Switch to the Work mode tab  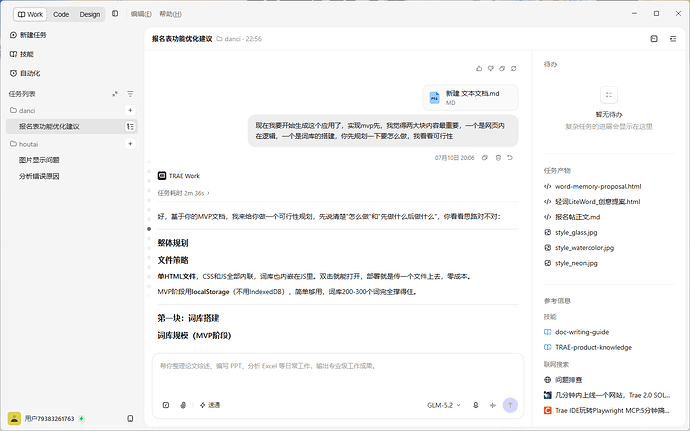[x=30, y=14]
